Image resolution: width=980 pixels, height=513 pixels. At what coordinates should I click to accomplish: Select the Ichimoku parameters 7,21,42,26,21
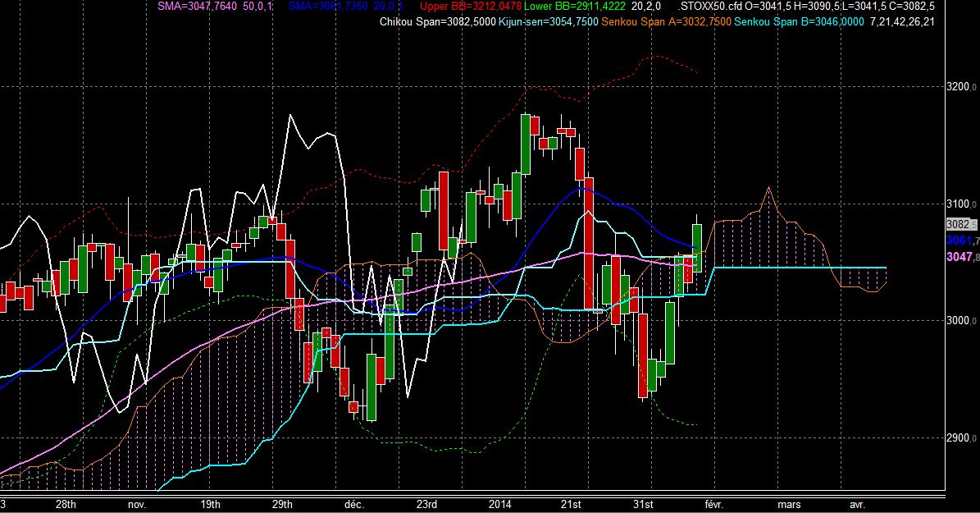(902, 22)
